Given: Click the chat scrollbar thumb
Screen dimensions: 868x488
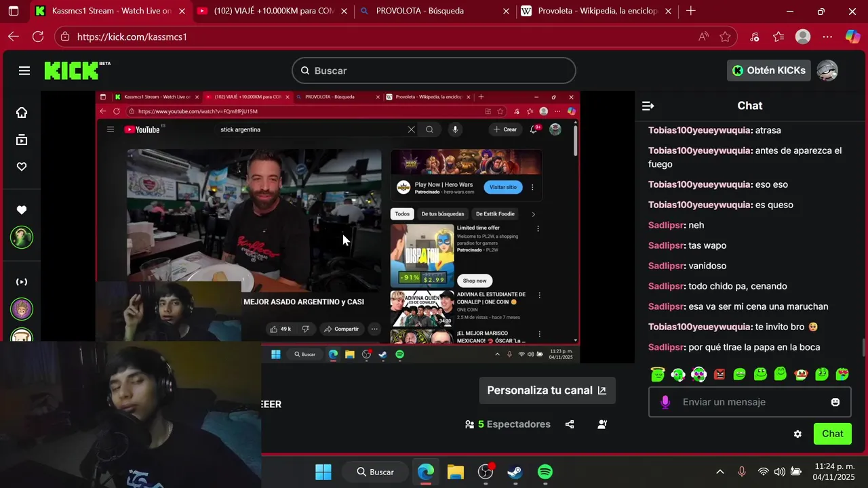Looking at the screenshot, I should (x=864, y=347).
